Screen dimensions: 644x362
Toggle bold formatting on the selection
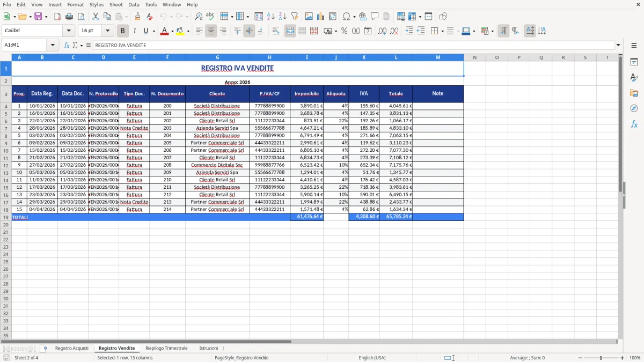click(x=122, y=31)
